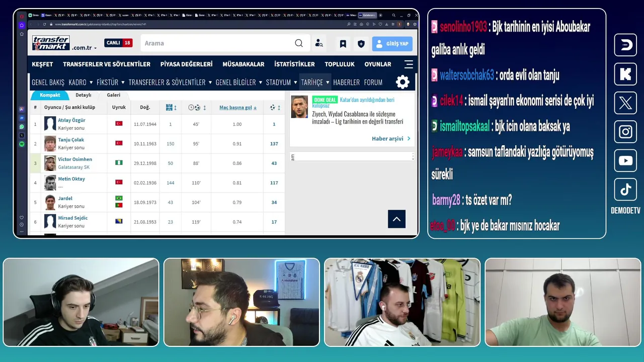
Task: Sort by matches played column icon
Action: tap(171, 108)
